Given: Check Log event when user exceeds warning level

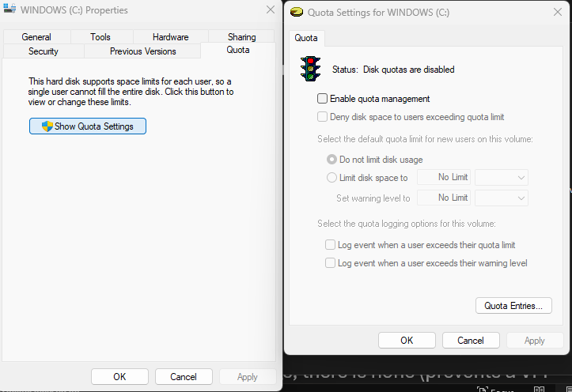Looking at the screenshot, I should (331, 263).
